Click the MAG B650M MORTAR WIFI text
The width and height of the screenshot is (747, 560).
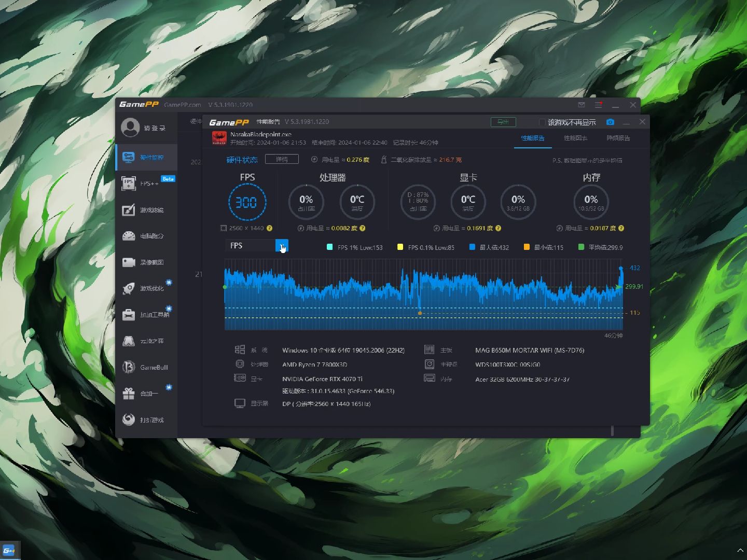point(530,351)
